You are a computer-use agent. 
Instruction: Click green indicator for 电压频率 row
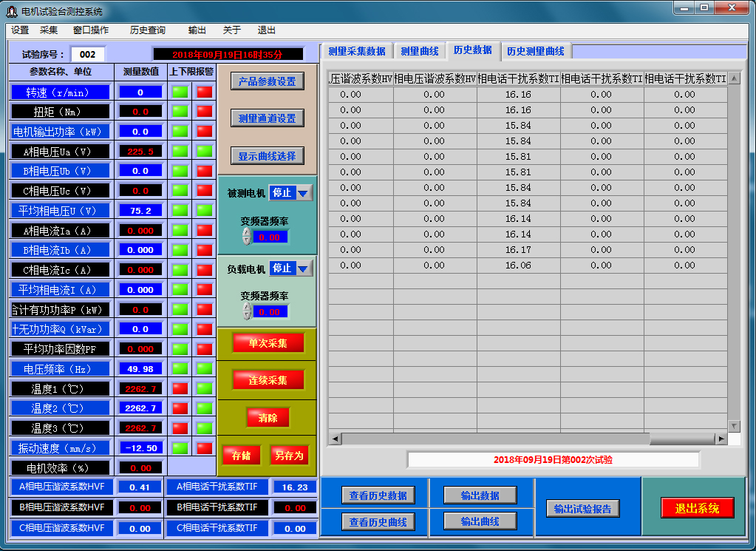(180, 368)
